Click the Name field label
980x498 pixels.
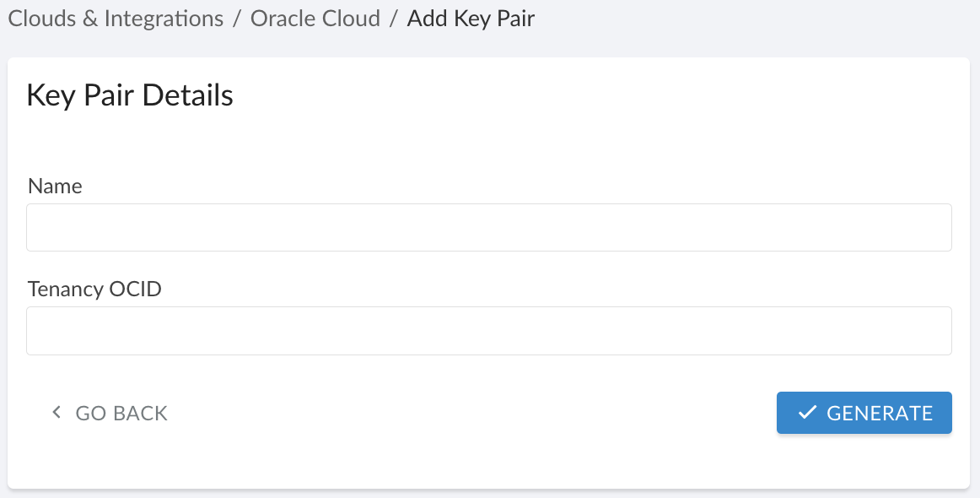click(x=54, y=186)
